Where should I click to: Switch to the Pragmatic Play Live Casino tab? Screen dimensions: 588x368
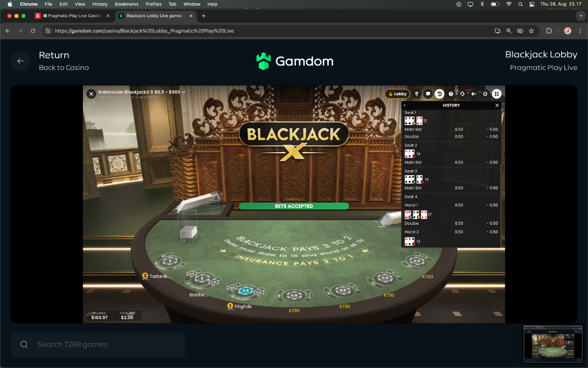point(72,16)
